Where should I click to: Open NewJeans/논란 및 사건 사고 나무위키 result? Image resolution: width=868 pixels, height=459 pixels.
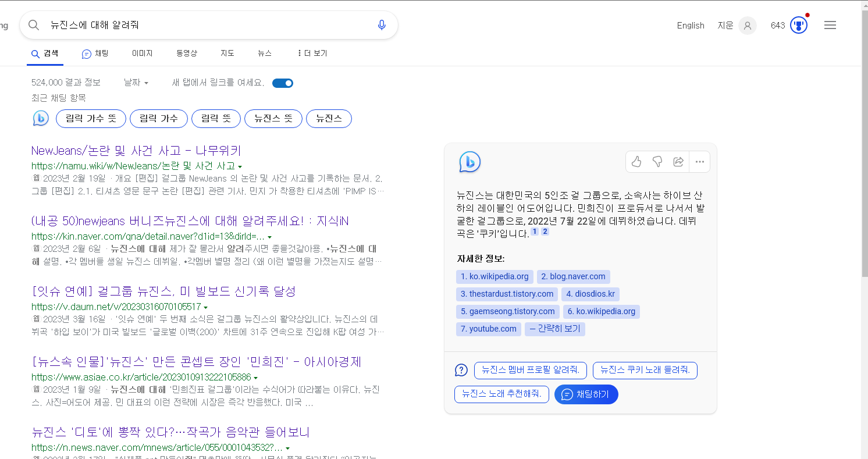tap(136, 151)
